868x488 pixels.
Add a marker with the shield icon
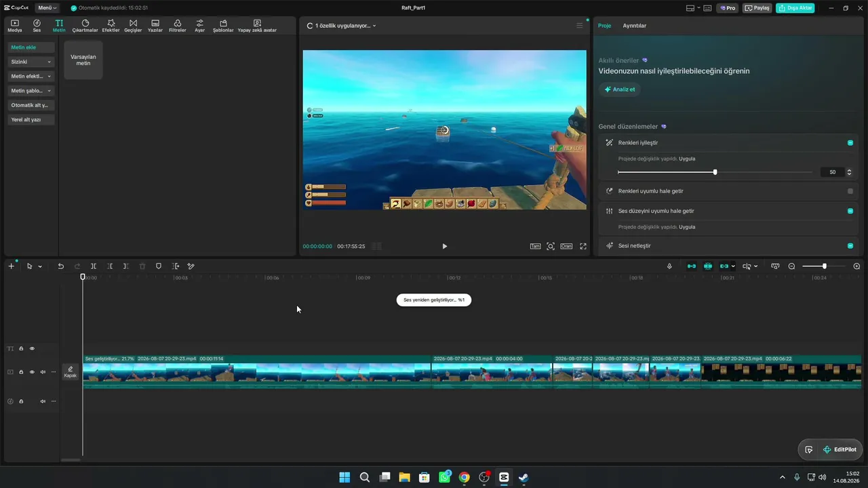coord(159,266)
